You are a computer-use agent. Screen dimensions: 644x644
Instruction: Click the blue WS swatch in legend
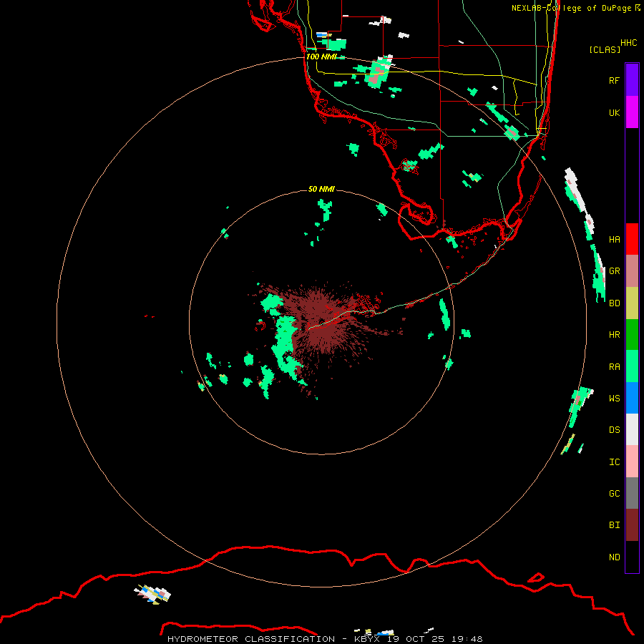pyautogui.click(x=632, y=398)
